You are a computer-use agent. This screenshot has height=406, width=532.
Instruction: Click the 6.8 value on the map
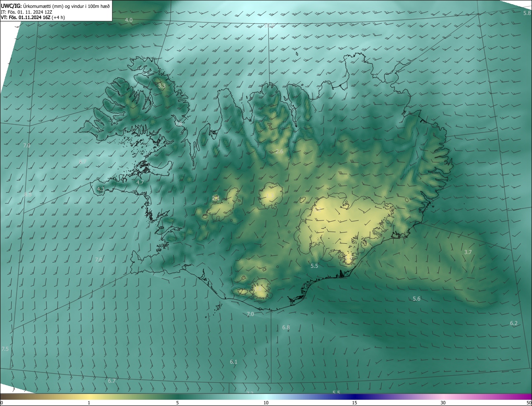click(x=286, y=327)
